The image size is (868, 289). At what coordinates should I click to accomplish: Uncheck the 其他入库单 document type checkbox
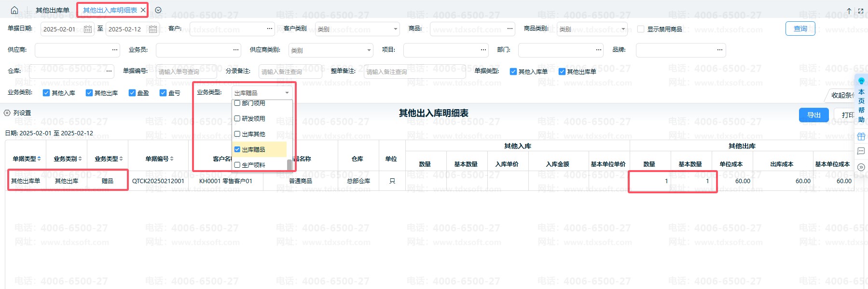pyautogui.click(x=513, y=72)
